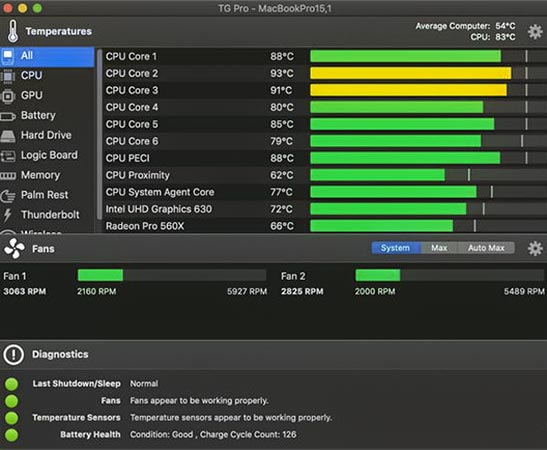Select the Radeon Pro 560X row
This screenshot has height=450, width=547.
point(324,226)
